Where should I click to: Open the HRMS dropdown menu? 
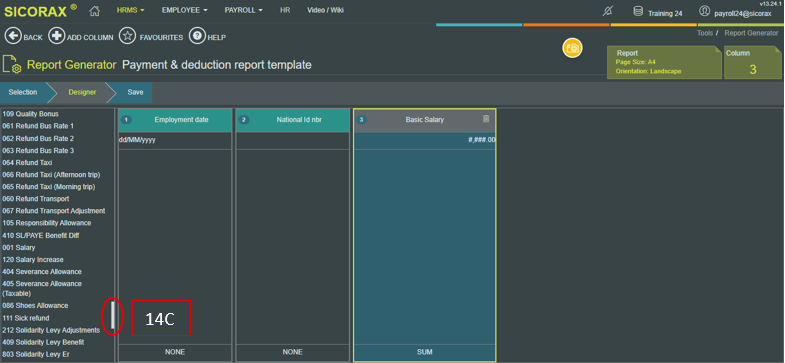pyautogui.click(x=131, y=11)
